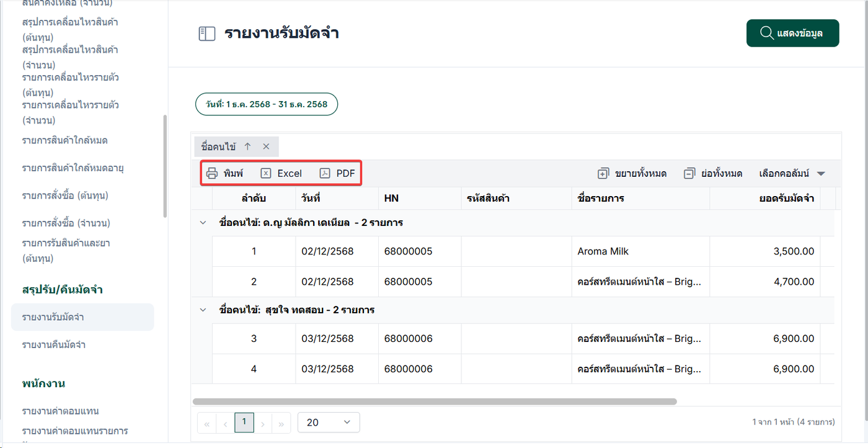Click the sidebar vertical scrollbar
The image size is (868, 448).
coord(164,166)
